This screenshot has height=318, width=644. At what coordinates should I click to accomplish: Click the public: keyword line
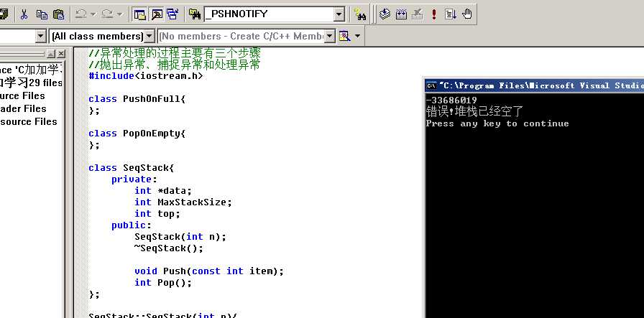[132, 225]
